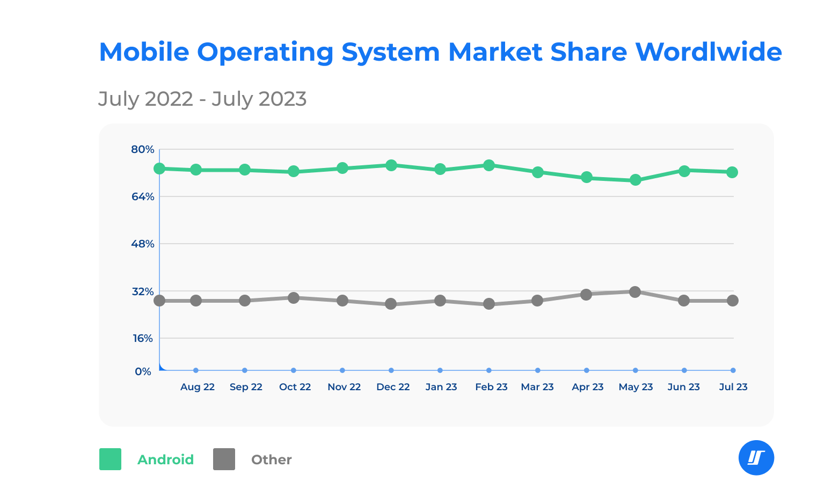Click the green Android legend color swatch
The width and height of the screenshot is (832, 504).
pos(110,459)
